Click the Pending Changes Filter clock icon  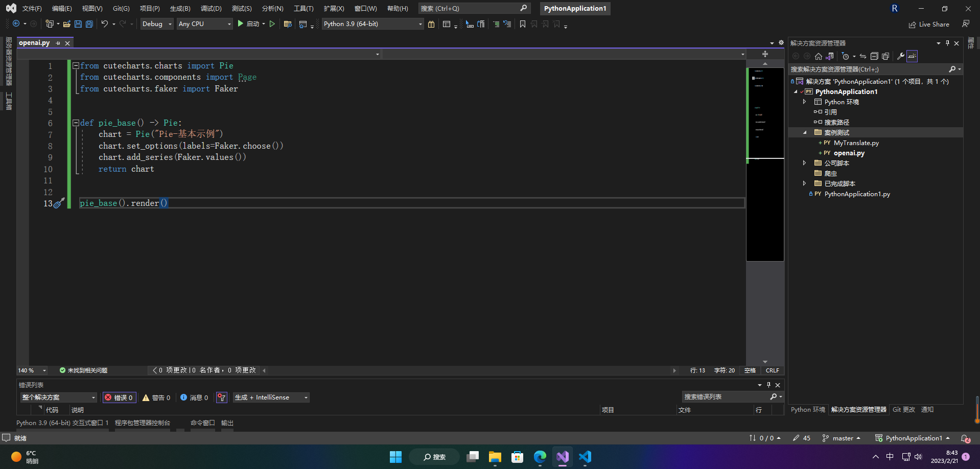[x=846, y=56]
